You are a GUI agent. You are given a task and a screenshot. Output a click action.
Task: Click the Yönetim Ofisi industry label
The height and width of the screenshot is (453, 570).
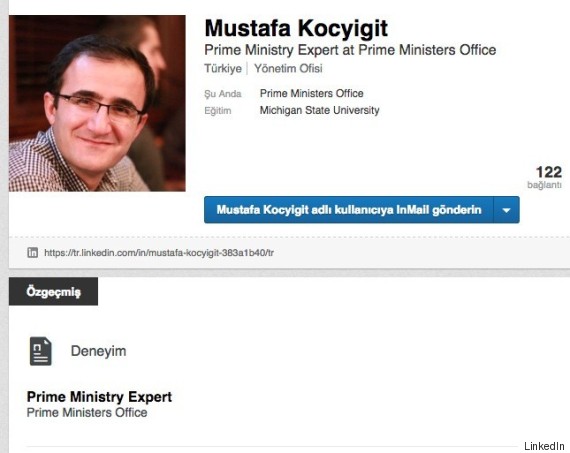pos(288,68)
